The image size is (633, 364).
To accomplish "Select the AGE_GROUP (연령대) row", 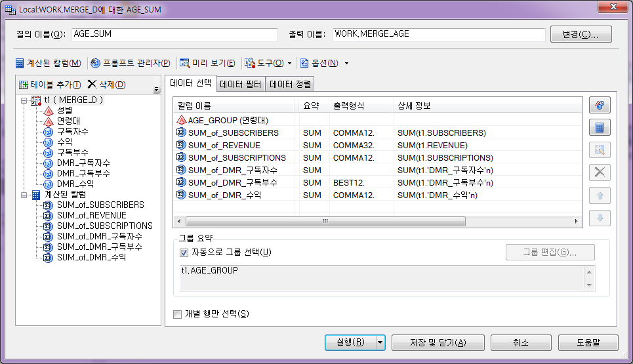I will (378, 120).
